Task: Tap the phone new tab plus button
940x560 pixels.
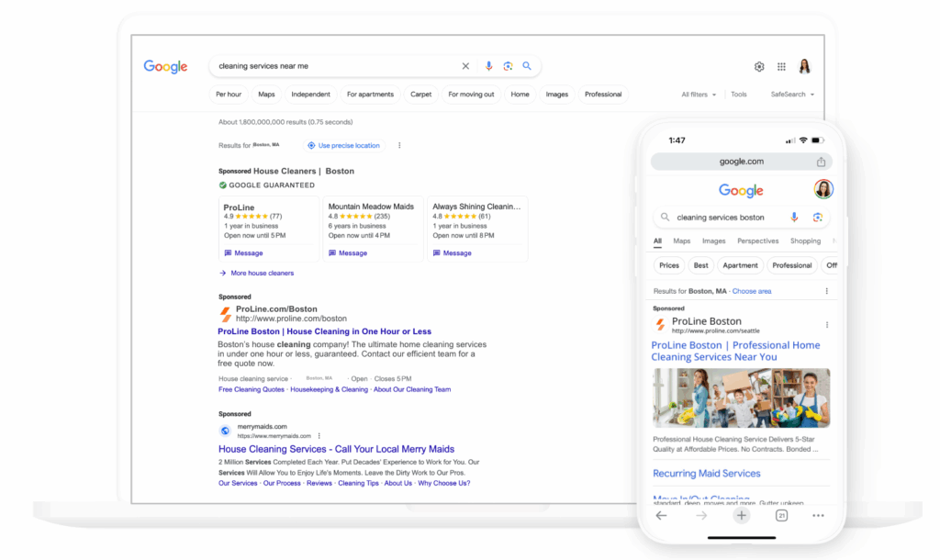Action: (742, 516)
